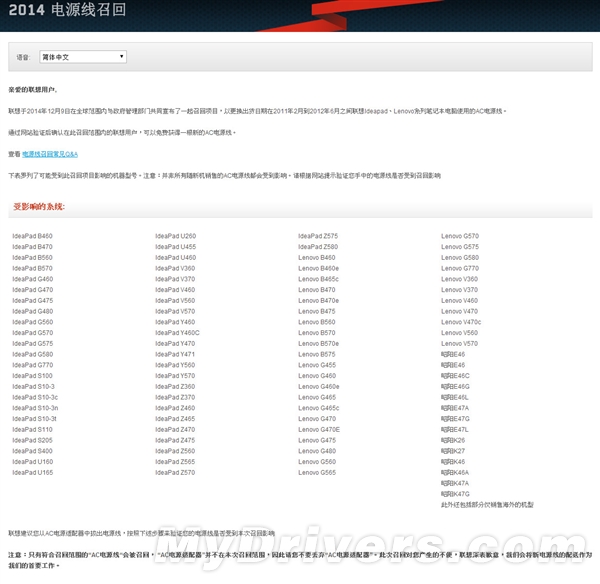
Task: Select the 'IdeaPad Z475' list entry
Action: [x=175, y=440]
